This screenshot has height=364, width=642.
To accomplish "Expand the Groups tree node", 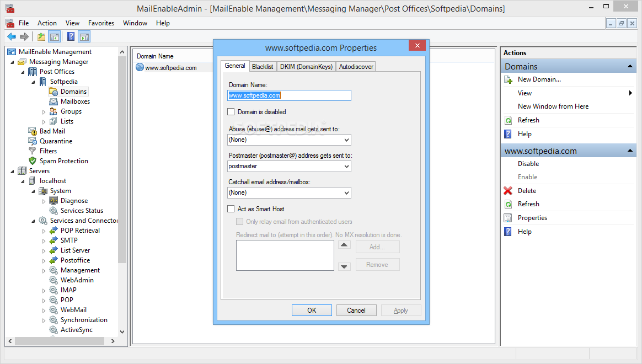I will (44, 112).
